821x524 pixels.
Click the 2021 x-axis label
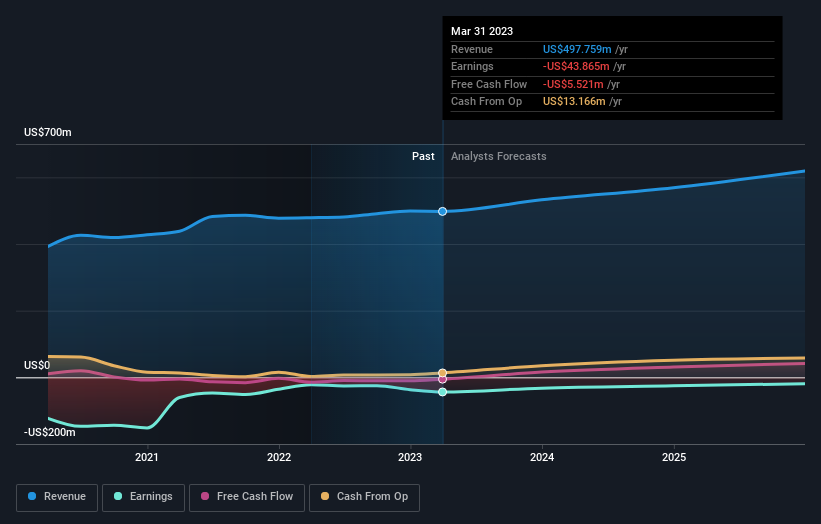pyautogui.click(x=147, y=458)
